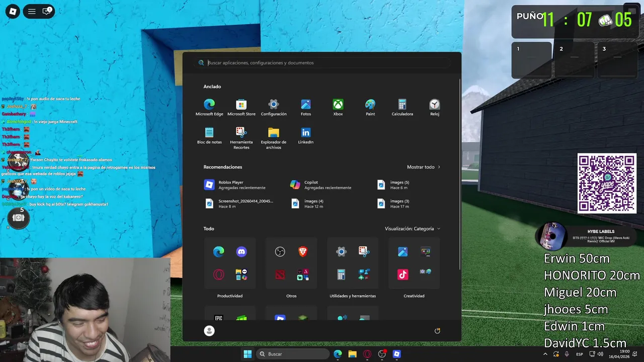
Task: Open the Calculadora pinned app
Action: tap(403, 108)
